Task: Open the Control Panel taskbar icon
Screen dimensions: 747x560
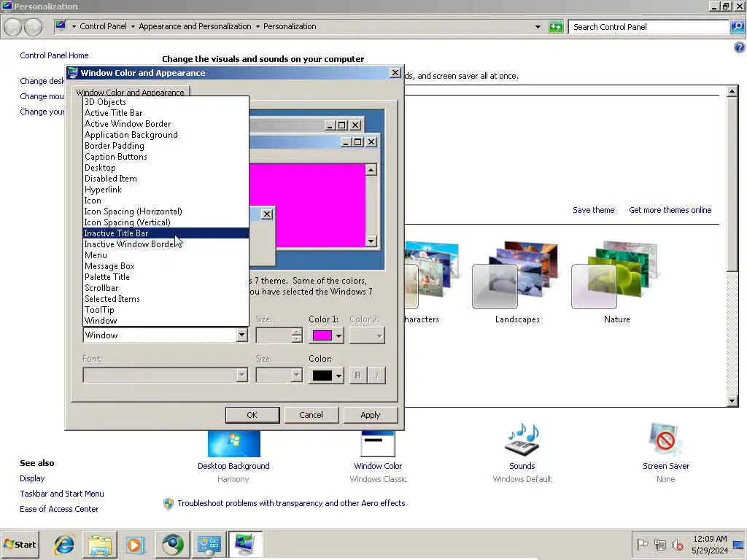Action: click(209, 544)
